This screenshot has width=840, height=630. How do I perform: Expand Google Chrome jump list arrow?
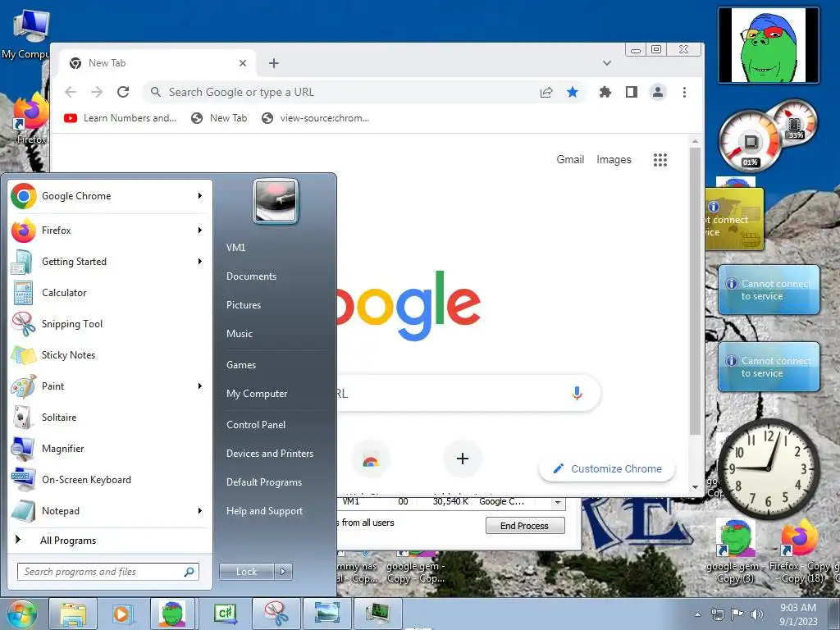[x=200, y=196]
